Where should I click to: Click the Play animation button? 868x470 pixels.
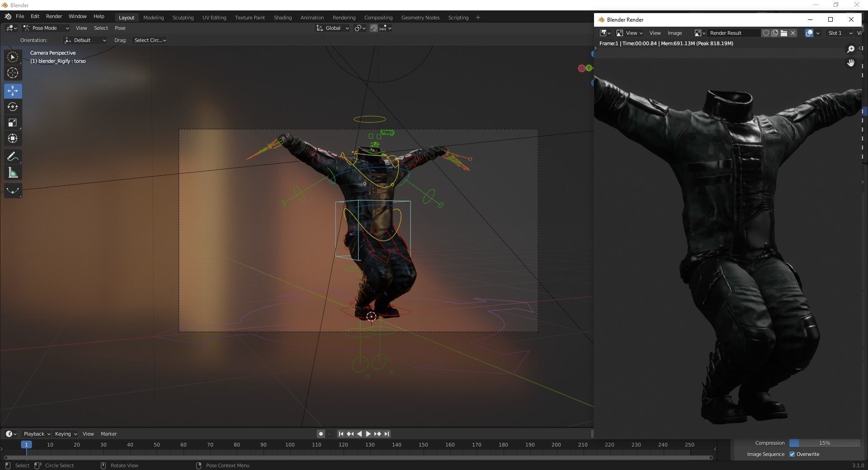coord(368,434)
